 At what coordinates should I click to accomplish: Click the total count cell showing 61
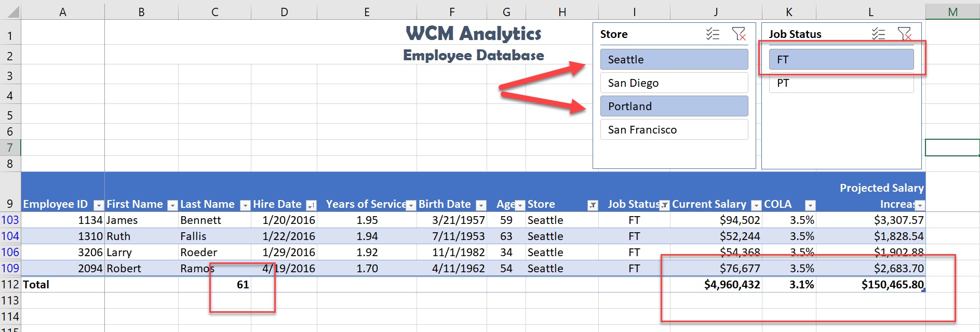point(214,284)
